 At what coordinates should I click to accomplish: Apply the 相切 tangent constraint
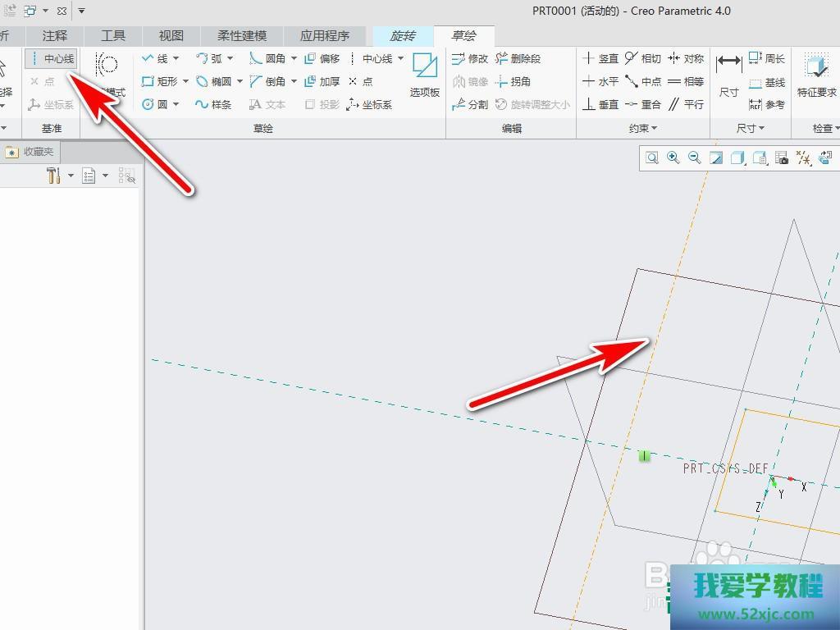click(x=642, y=59)
